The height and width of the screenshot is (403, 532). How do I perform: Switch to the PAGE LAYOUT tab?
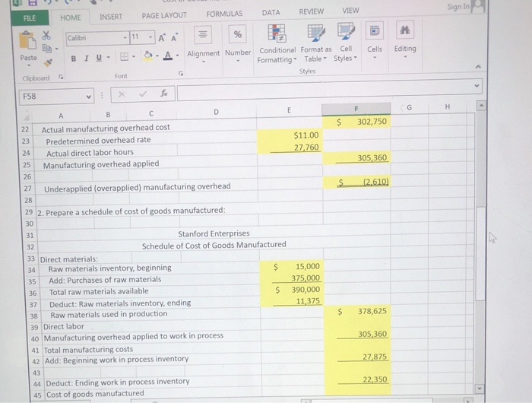coord(164,15)
